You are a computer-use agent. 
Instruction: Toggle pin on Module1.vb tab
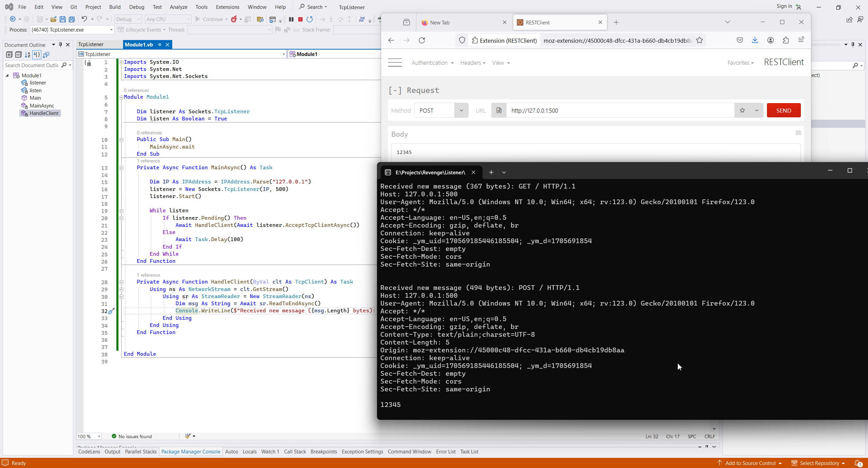click(160, 44)
